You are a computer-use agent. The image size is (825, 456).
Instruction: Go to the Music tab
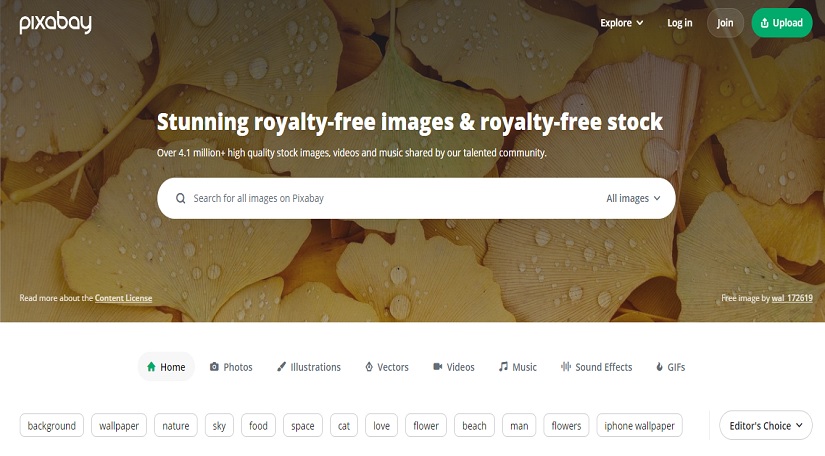pos(518,367)
